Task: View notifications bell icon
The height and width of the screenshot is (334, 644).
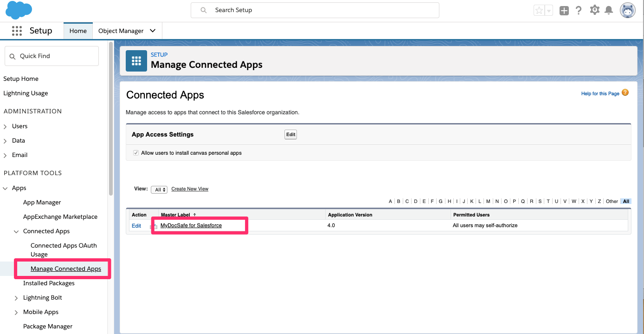Action: pos(609,10)
